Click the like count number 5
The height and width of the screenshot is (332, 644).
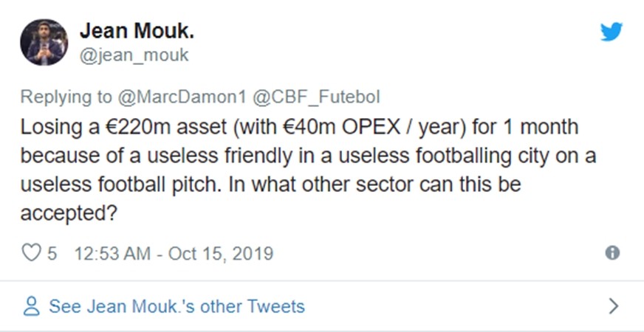click(x=52, y=254)
